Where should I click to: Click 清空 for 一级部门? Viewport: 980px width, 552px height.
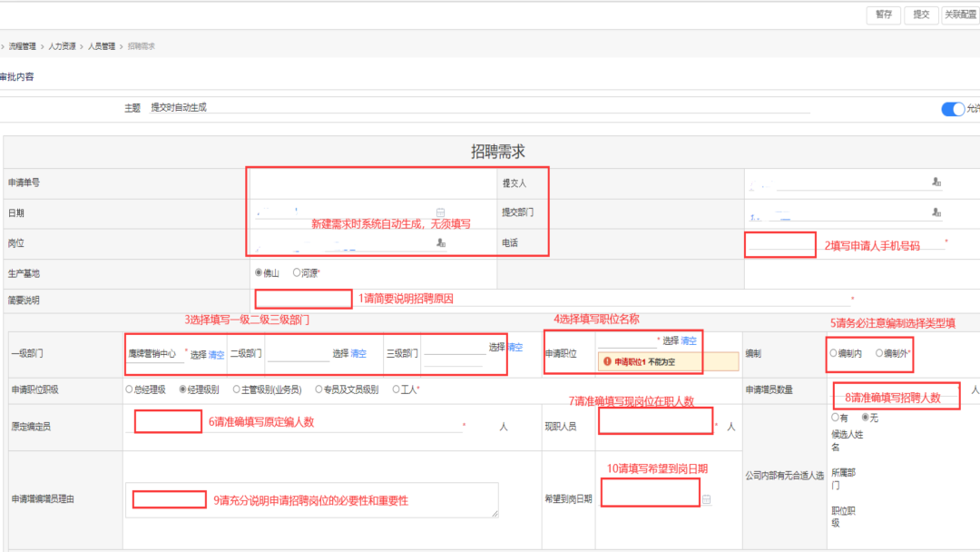pos(216,354)
